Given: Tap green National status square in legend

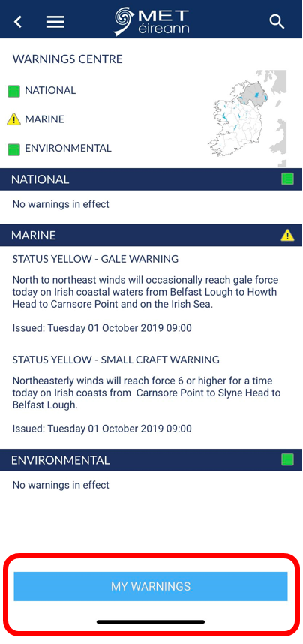Looking at the screenshot, I should pyautogui.click(x=14, y=91).
